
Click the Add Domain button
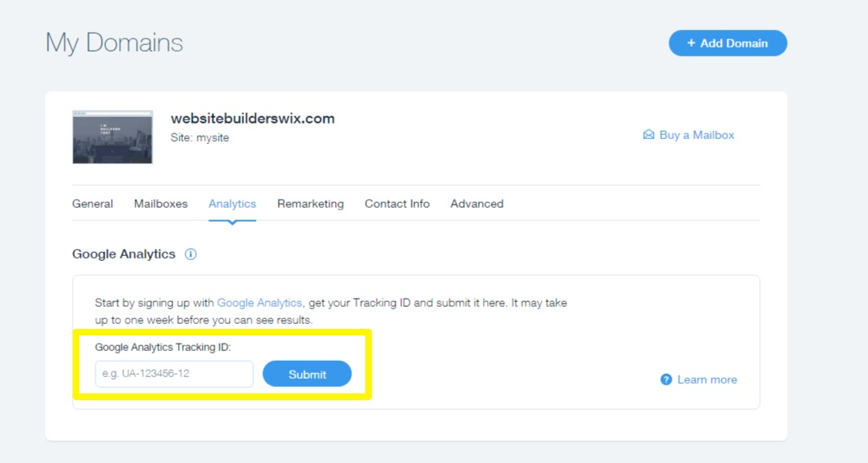(x=727, y=43)
